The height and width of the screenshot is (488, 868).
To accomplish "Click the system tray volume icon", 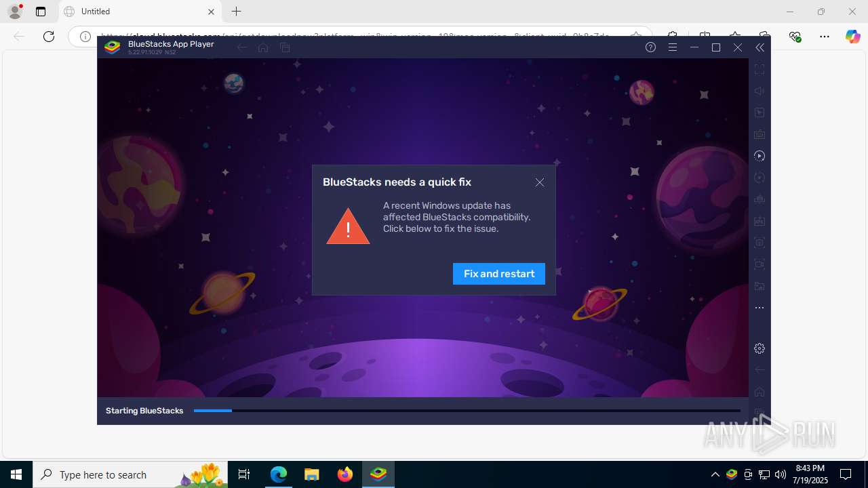I will (x=781, y=474).
